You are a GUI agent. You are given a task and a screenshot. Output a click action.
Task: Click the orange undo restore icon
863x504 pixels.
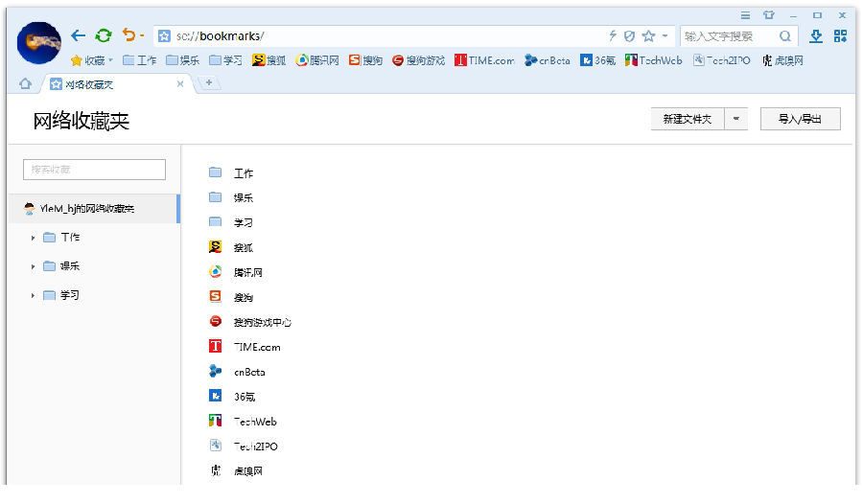pos(128,35)
